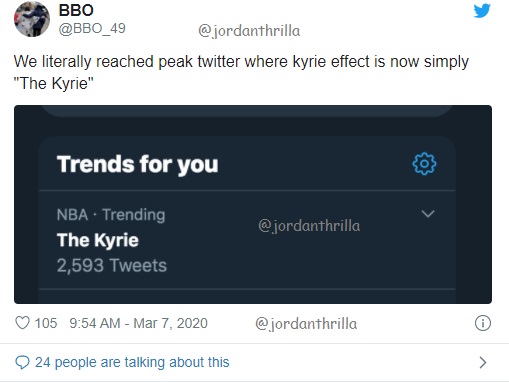Click the NBA · Trending label
Image resolution: width=509 pixels, height=382 pixels.
[111, 215]
